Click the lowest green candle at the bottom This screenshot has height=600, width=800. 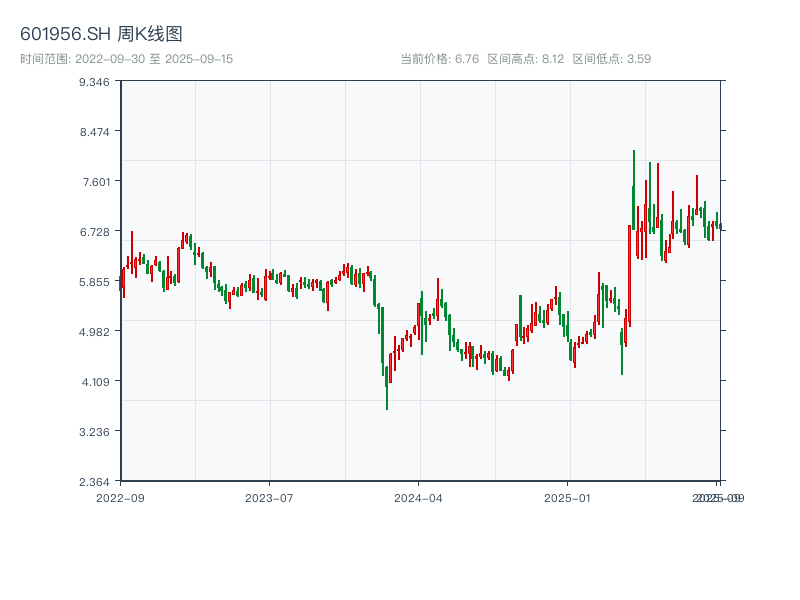pyautogui.click(x=387, y=385)
